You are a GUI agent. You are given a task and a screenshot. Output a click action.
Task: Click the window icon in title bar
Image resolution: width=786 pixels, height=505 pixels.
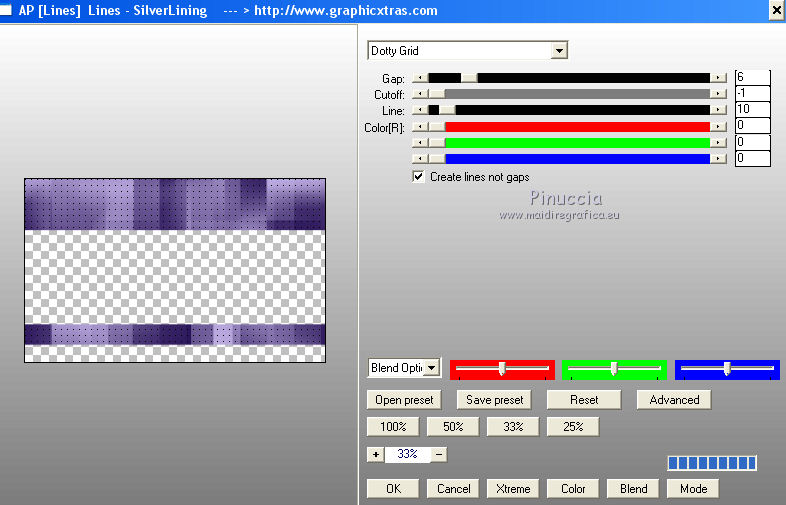click(6, 10)
